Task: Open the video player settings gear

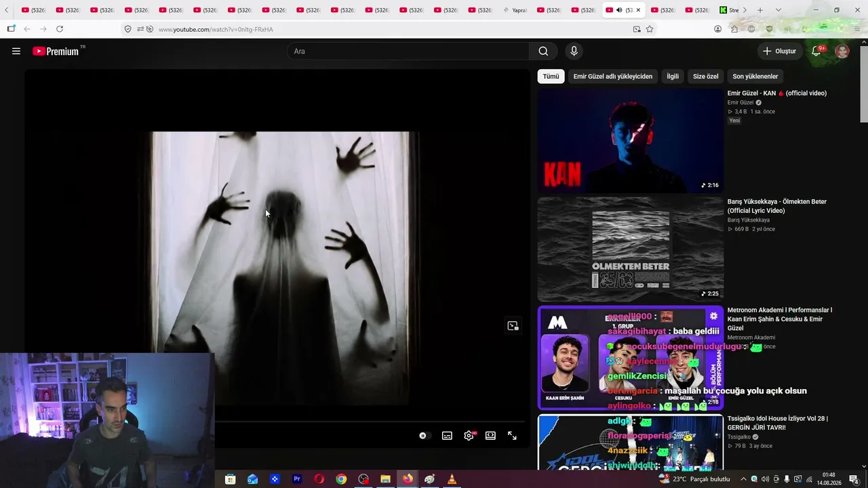Action: pos(469,436)
